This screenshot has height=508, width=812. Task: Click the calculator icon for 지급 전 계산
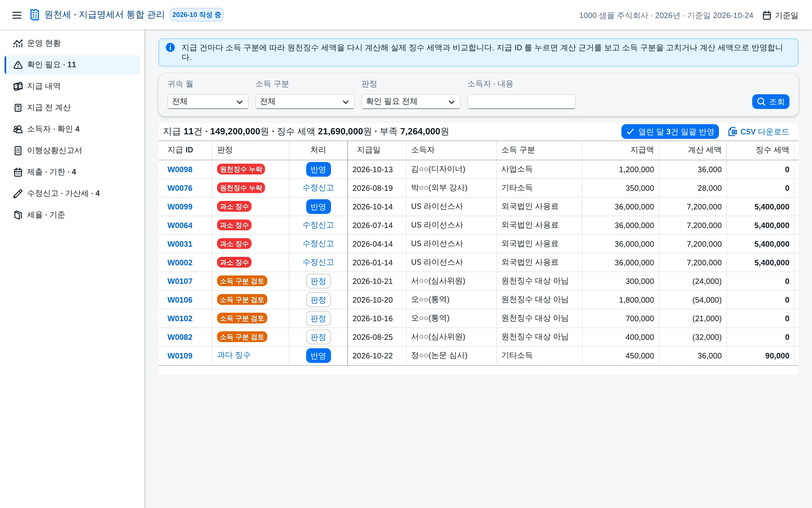click(x=18, y=108)
